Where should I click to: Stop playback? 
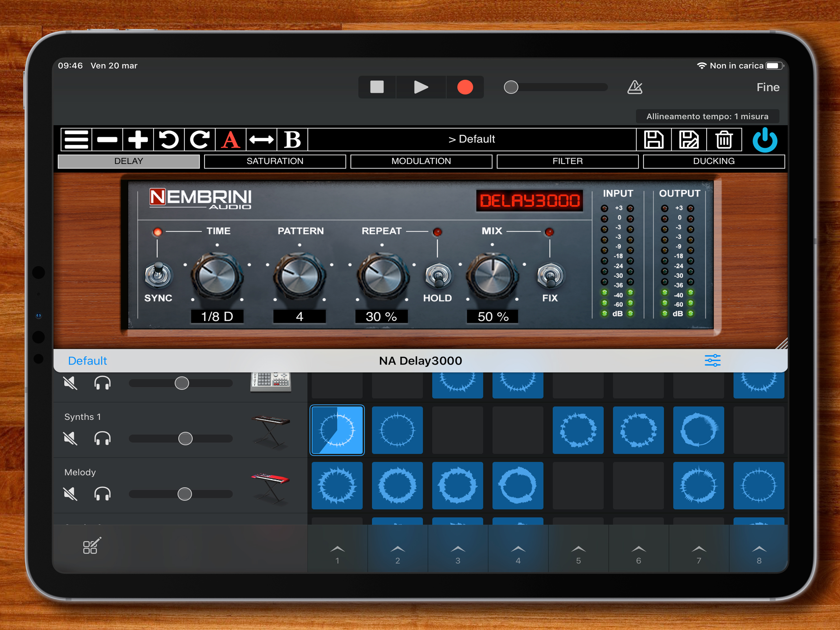point(377,87)
